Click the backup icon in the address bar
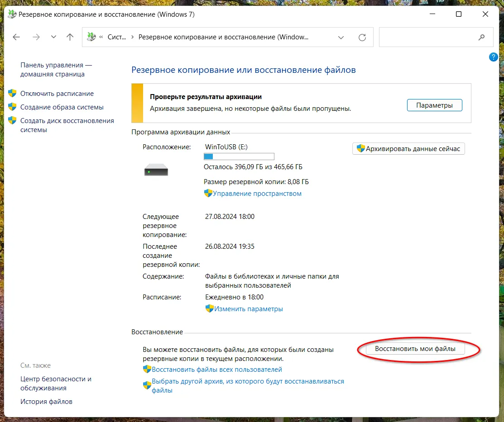Image resolution: width=504 pixels, height=422 pixels. tap(91, 38)
